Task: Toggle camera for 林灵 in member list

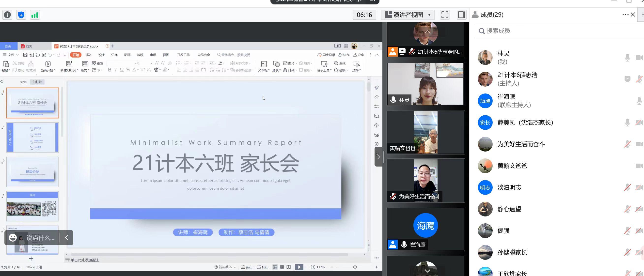Action: 639,58
